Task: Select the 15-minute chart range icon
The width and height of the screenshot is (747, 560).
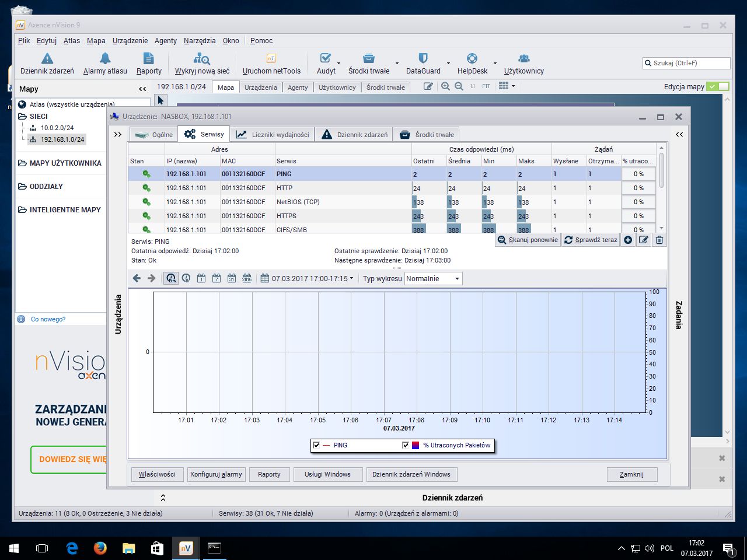Action: (171, 278)
